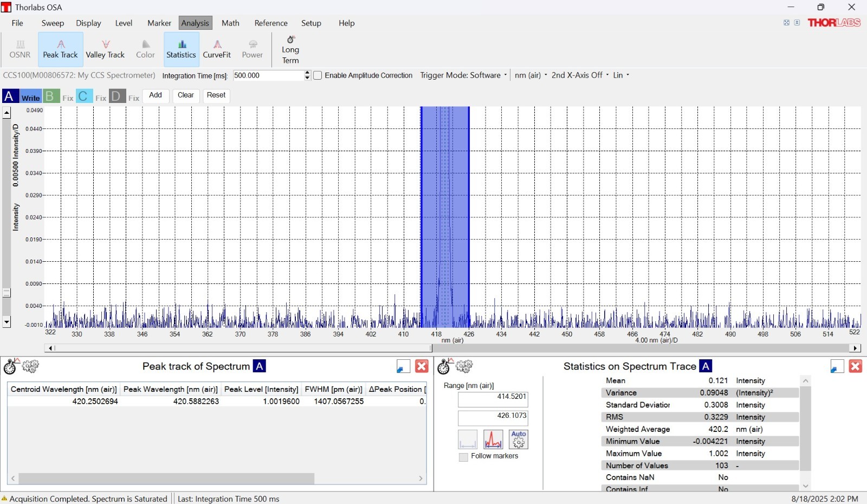Toggle Write mode for trace A
Screen dimensions: 867x504
[x=30, y=98]
